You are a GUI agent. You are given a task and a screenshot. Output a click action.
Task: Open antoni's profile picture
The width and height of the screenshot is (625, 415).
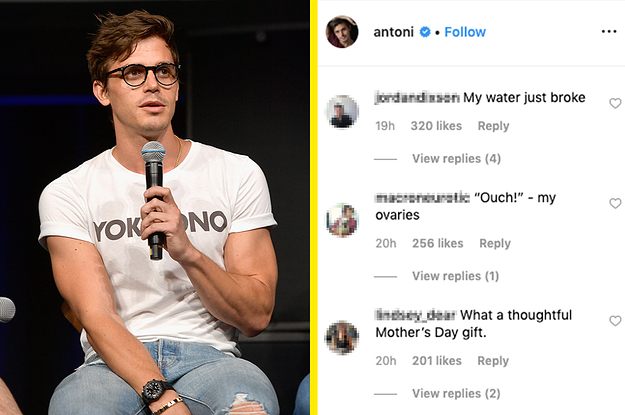pos(342,32)
